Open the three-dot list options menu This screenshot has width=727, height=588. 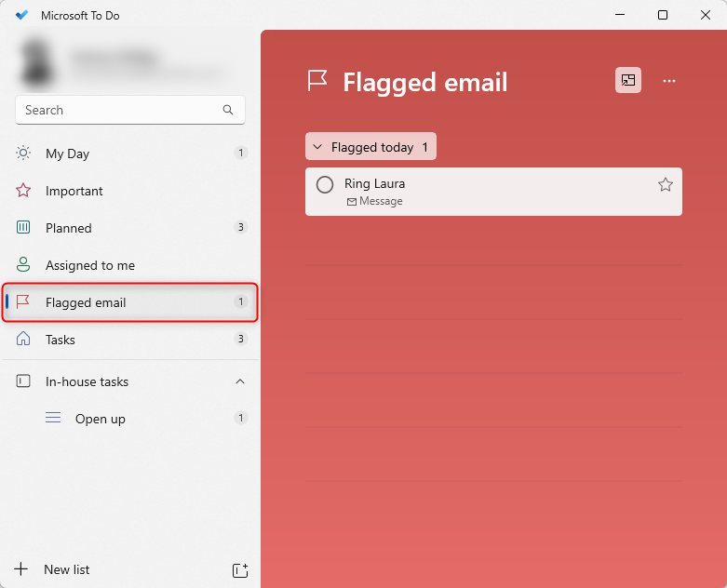point(669,81)
